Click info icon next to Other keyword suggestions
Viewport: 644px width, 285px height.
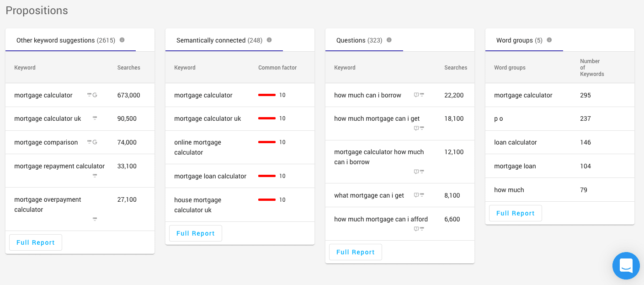coord(122,40)
